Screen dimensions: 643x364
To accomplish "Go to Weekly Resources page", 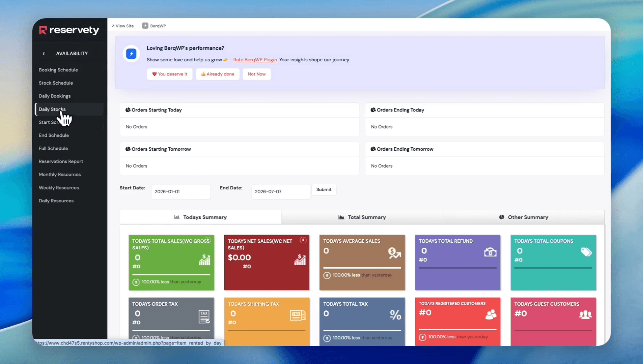I will pyautogui.click(x=59, y=188).
